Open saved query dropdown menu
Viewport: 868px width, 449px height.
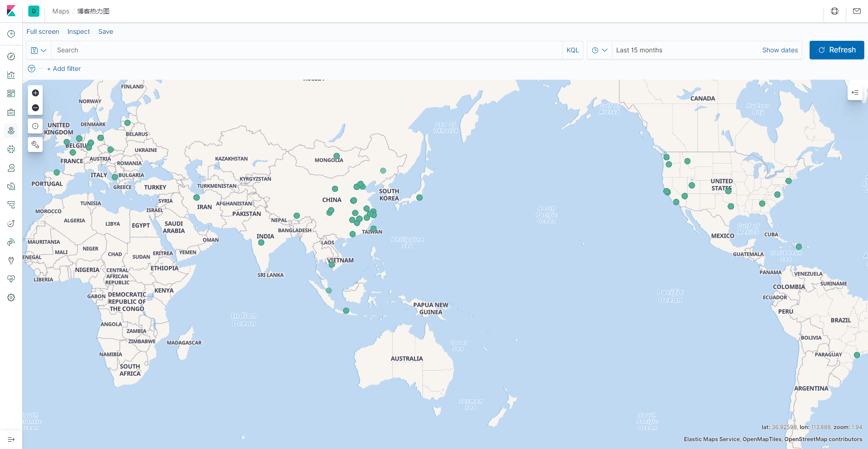(x=39, y=50)
